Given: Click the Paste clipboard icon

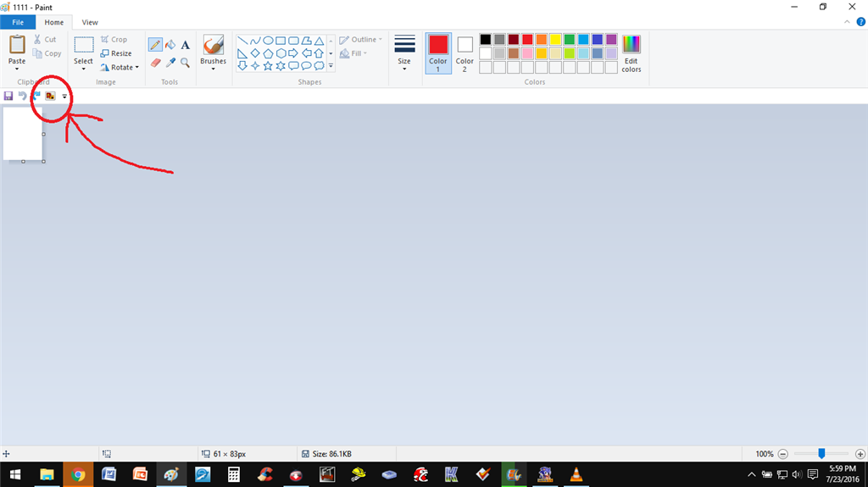Looking at the screenshot, I should click(x=17, y=45).
